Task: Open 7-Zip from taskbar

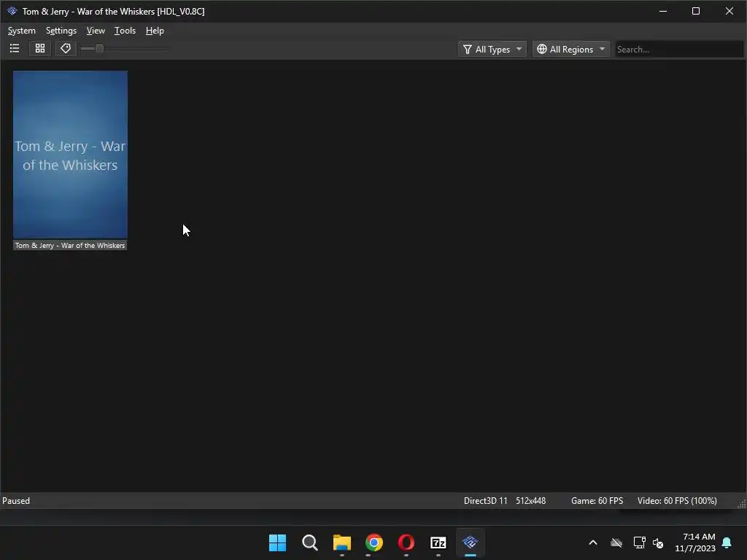Action: (x=438, y=542)
